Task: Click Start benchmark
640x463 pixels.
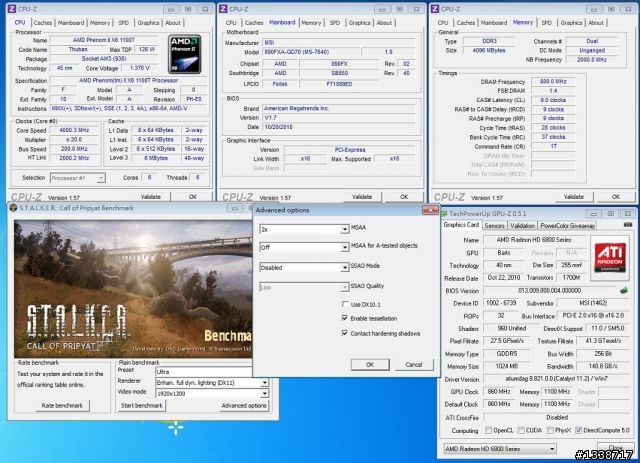Action: point(142,405)
